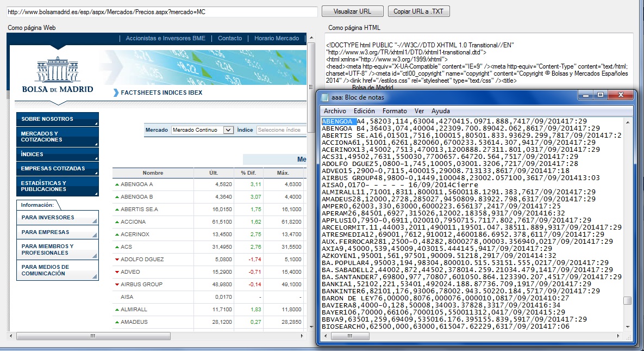Screen dimensions: 644x351
Task: Open the EMPRESAS COTIZADAS menu section
Action: point(58,168)
